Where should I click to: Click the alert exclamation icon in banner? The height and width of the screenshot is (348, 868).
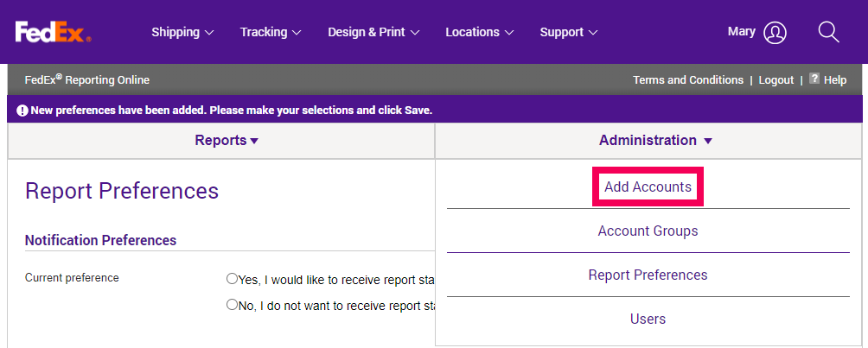pos(22,111)
